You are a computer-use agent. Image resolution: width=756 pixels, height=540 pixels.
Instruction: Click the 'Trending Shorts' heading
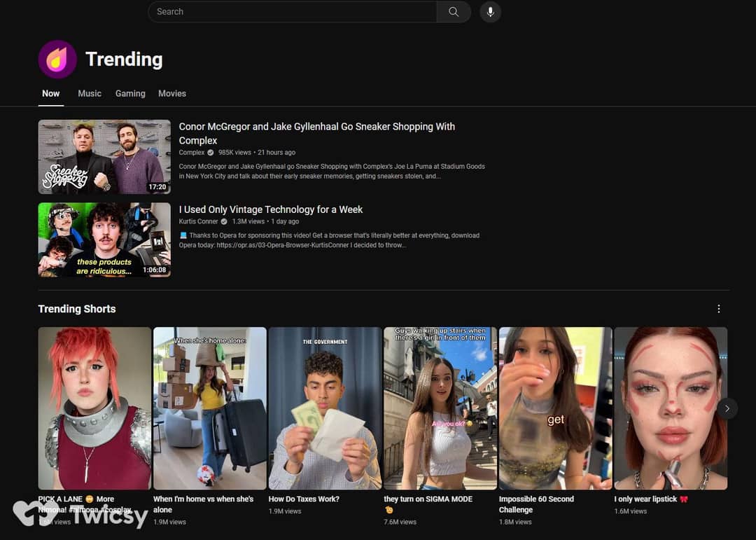point(77,309)
